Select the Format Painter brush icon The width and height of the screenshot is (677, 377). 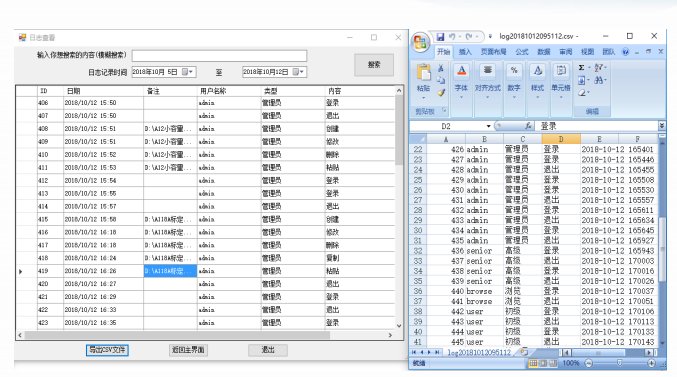click(x=441, y=92)
